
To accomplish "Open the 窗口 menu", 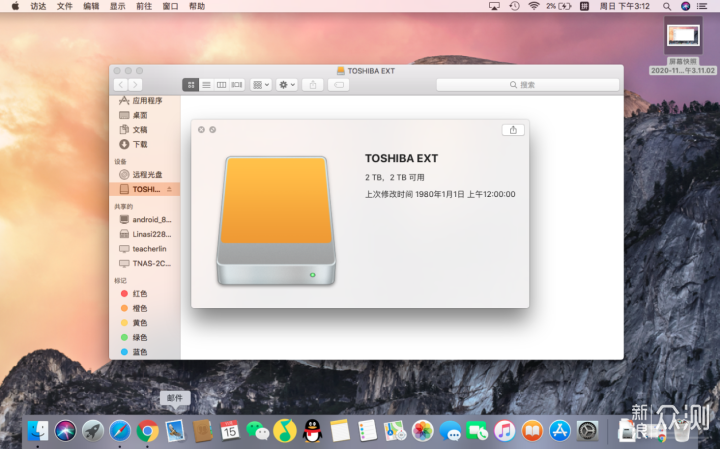I will pos(170,6).
